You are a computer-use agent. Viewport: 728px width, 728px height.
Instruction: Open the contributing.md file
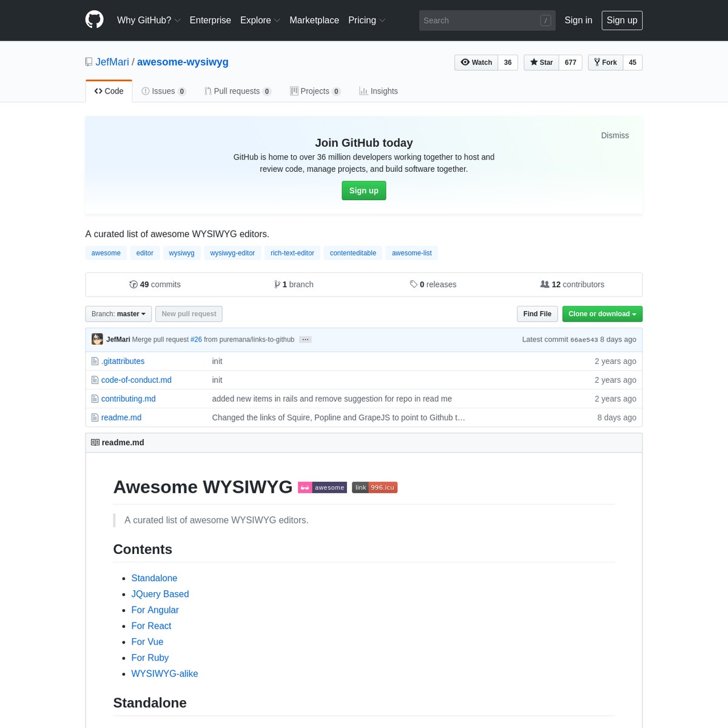tap(129, 399)
